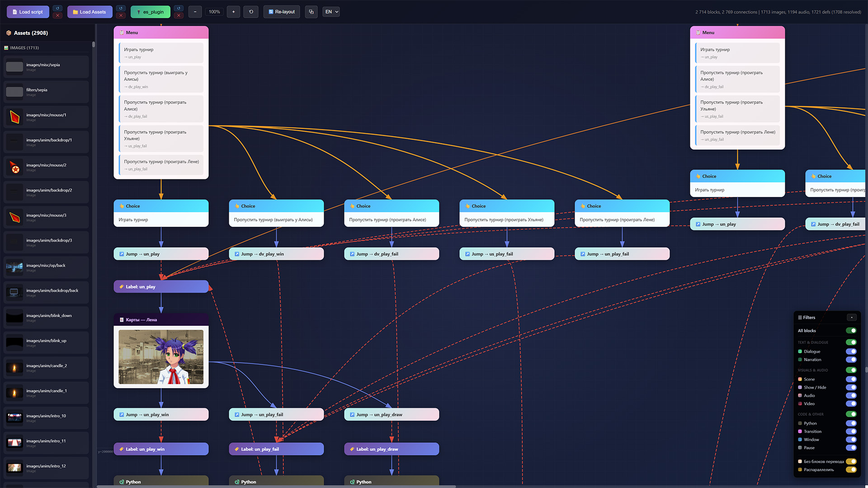Collapse the Filters panel with arrow button

852,318
